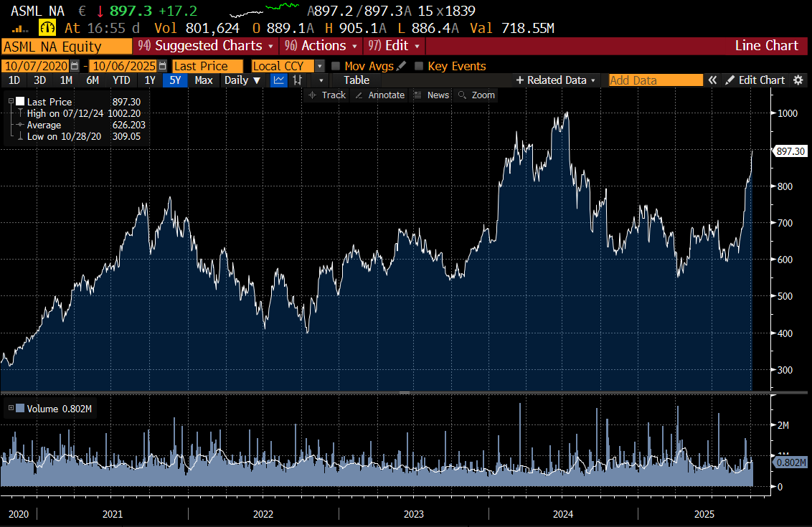Switch to the YTD range tab
Viewport: 812px width, 527px height.
pyautogui.click(x=122, y=80)
